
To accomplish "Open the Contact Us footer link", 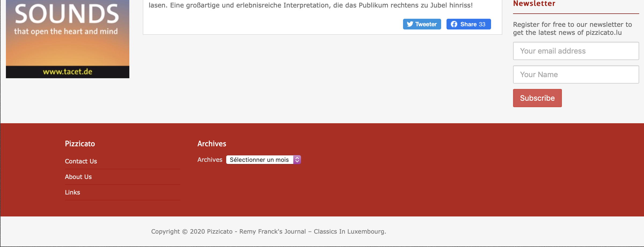I will click(81, 161).
